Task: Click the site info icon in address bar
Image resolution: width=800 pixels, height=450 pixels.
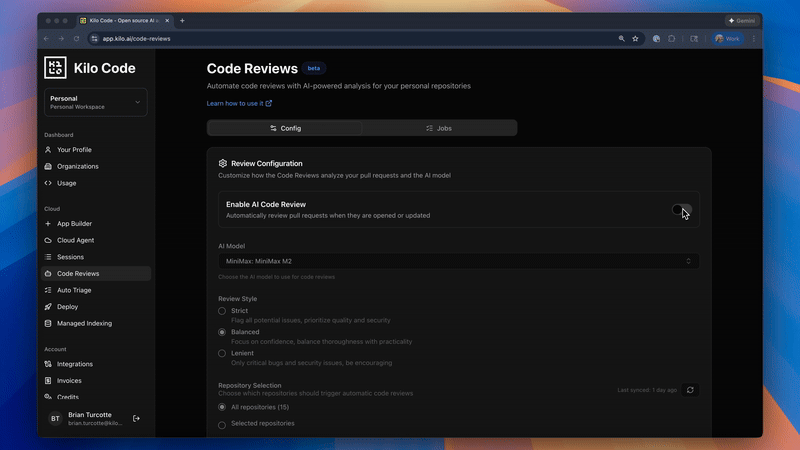Action: [94, 39]
